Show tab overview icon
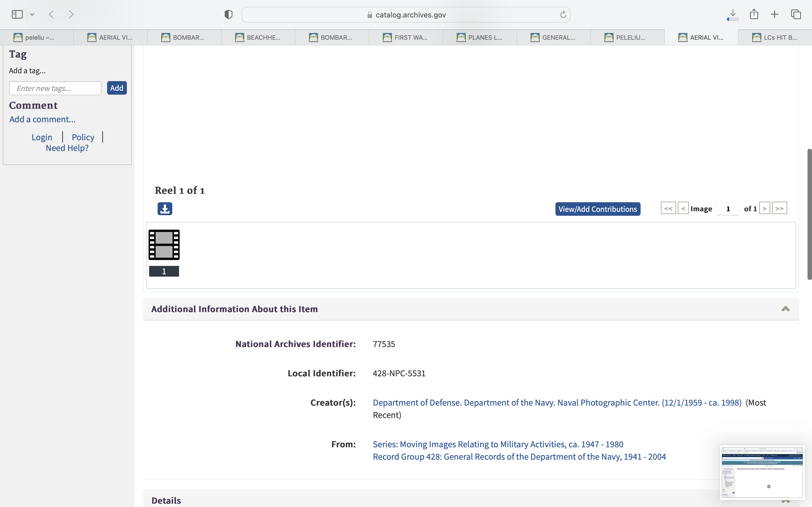The image size is (812, 507). point(796,14)
